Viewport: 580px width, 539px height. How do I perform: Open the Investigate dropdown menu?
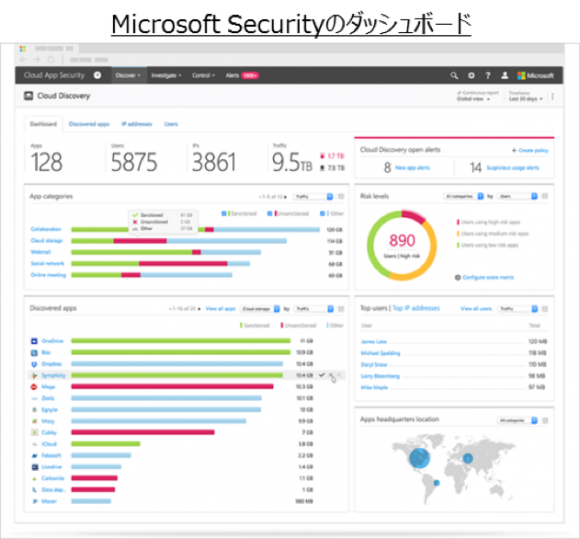pos(166,75)
